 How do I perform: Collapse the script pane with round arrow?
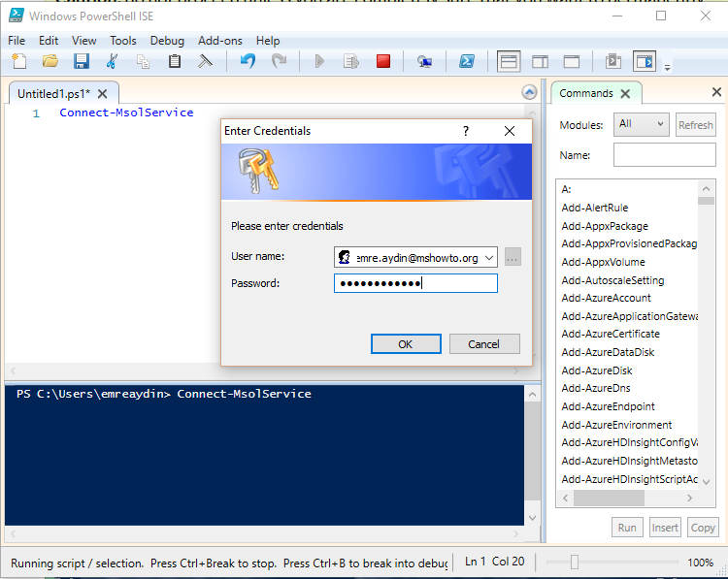click(529, 92)
